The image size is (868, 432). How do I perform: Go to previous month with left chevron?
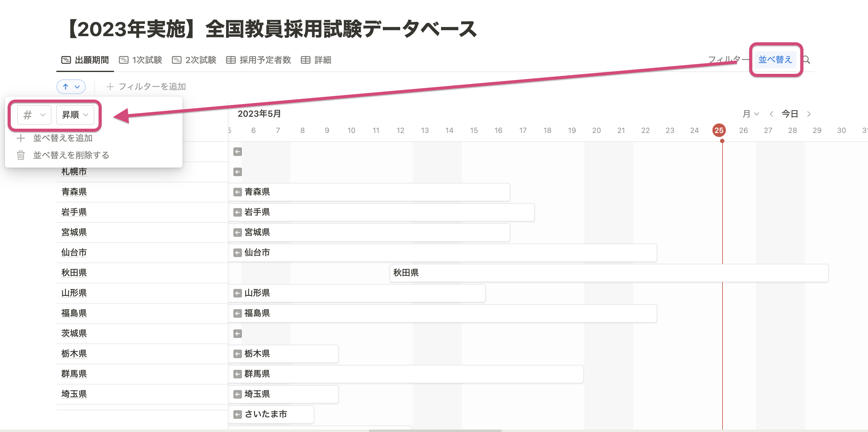pos(771,114)
